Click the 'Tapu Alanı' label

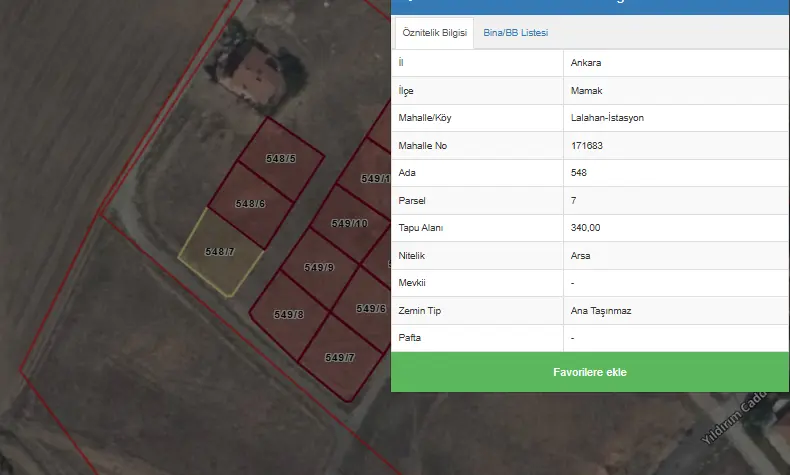tap(420, 228)
